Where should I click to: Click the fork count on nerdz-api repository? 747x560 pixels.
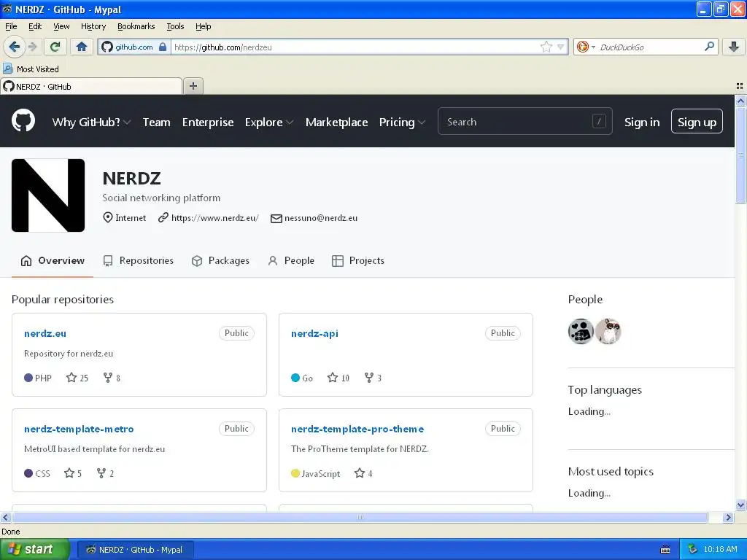(x=373, y=378)
